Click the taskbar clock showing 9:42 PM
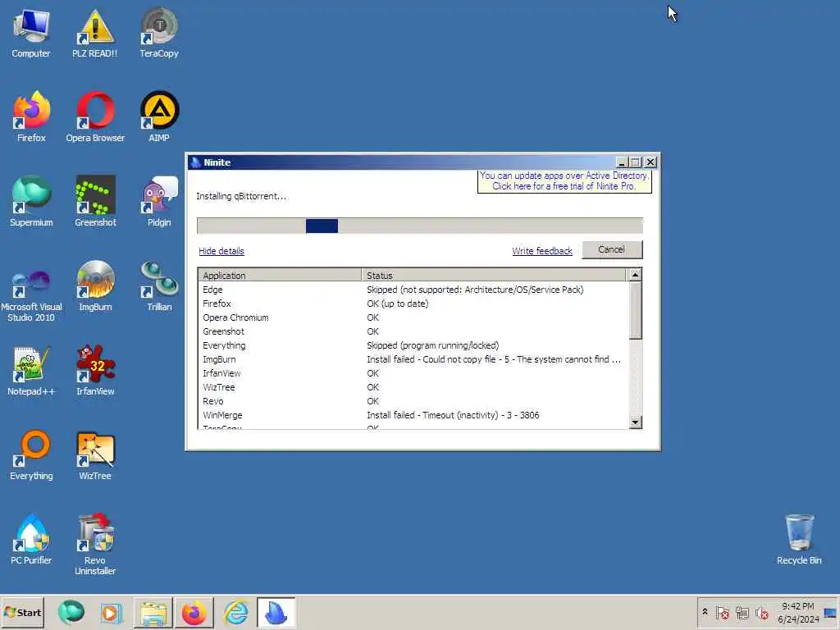 [797, 612]
